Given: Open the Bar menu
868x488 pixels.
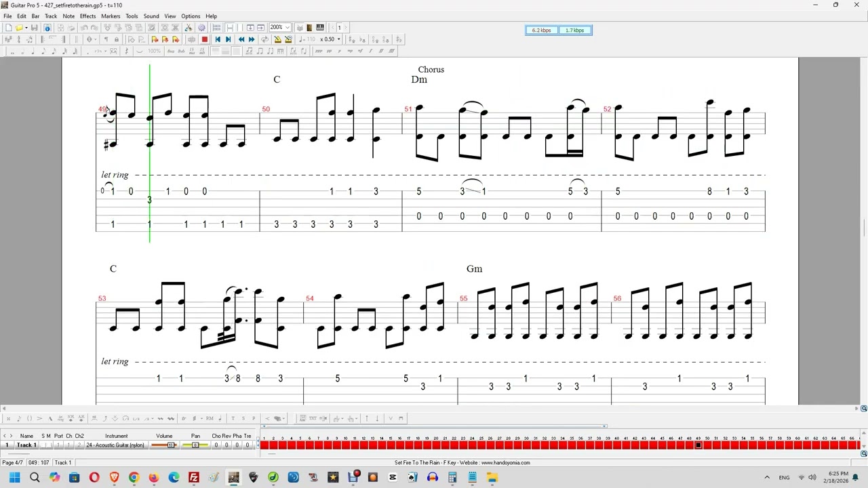Looking at the screenshot, I should click(35, 16).
